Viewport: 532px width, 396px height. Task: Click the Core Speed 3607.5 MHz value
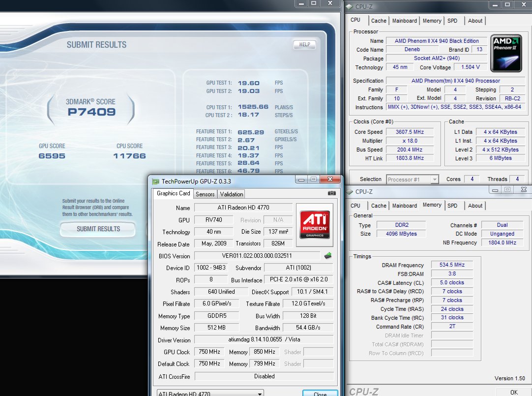coord(410,132)
